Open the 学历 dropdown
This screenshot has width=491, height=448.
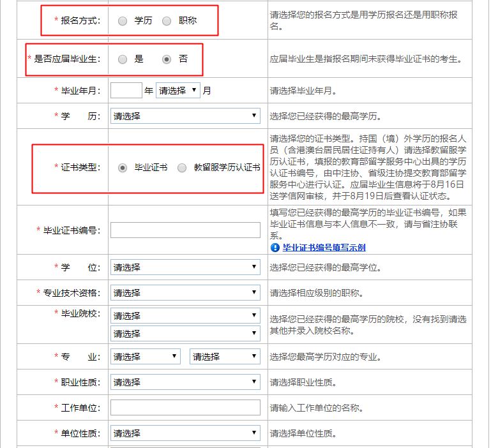(x=185, y=116)
